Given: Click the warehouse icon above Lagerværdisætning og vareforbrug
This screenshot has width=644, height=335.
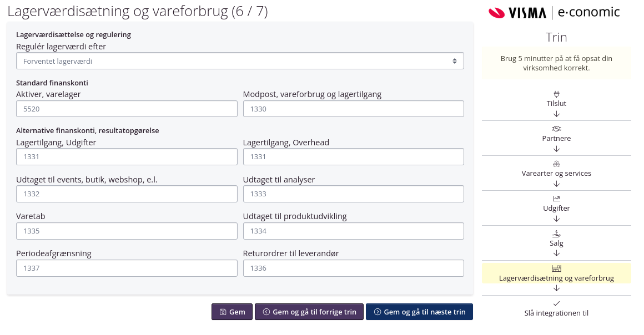Looking at the screenshot, I should pyautogui.click(x=556, y=268).
